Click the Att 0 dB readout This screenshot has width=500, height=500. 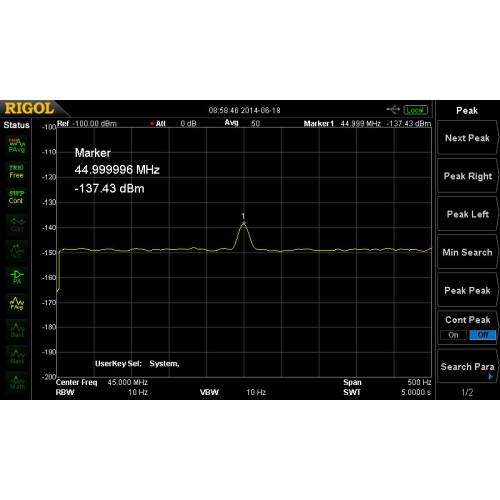pos(173,124)
